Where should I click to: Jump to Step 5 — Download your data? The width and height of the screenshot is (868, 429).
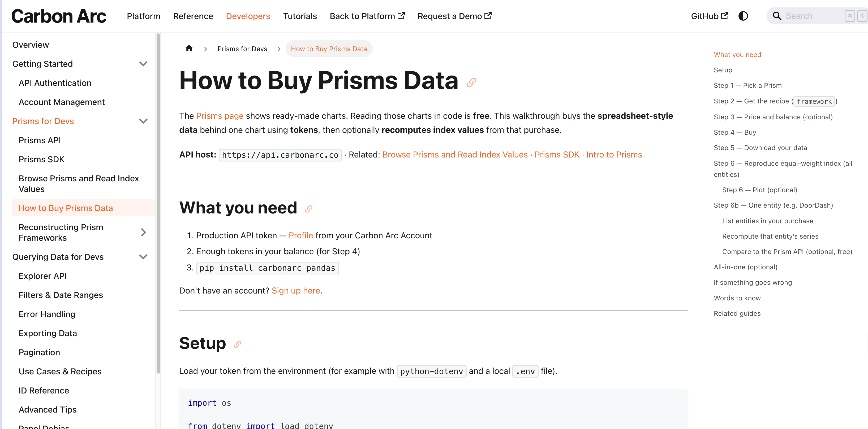coord(760,148)
